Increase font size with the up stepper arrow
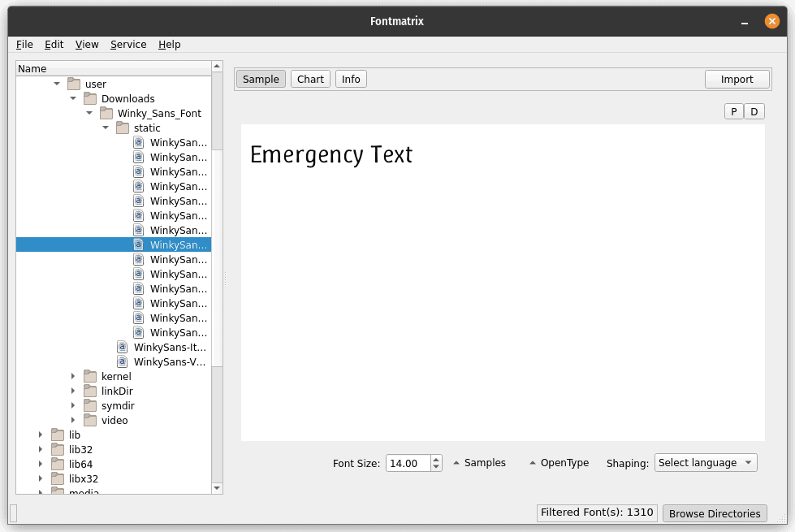795x532 pixels. 436,458
